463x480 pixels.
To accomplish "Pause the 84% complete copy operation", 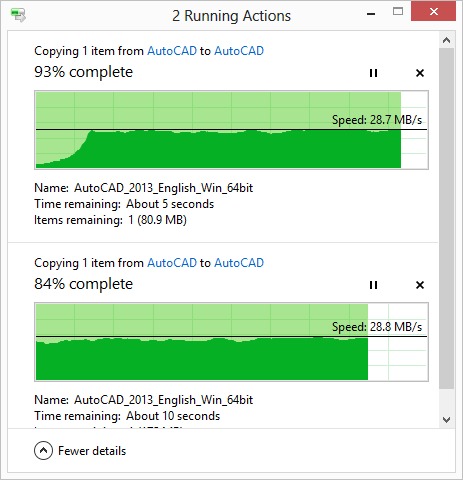I will pos(373,285).
